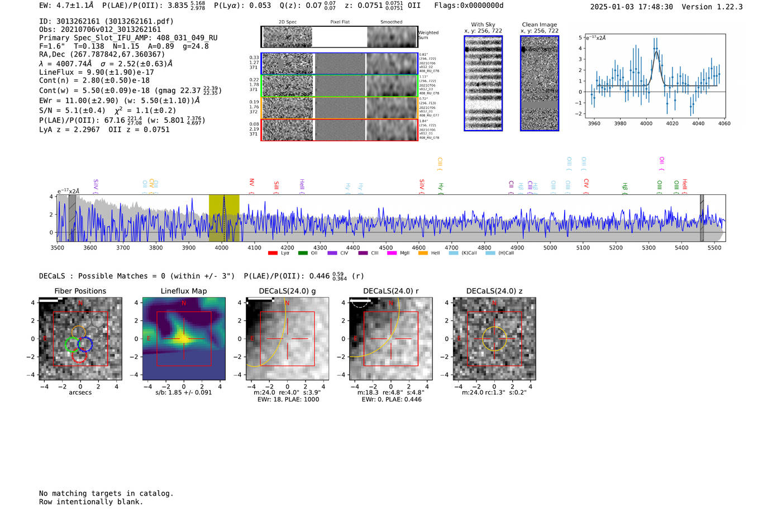Image resolution: width=782 pixels, height=532 pixels.
Task: Open the Clean Image thumbnail
Action: pyautogui.click(x=540, y=83)
